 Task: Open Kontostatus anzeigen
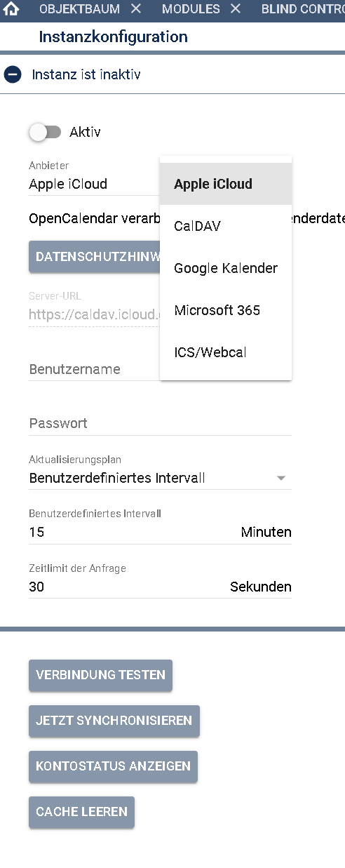pyautogui.click(x=113, y=766)
